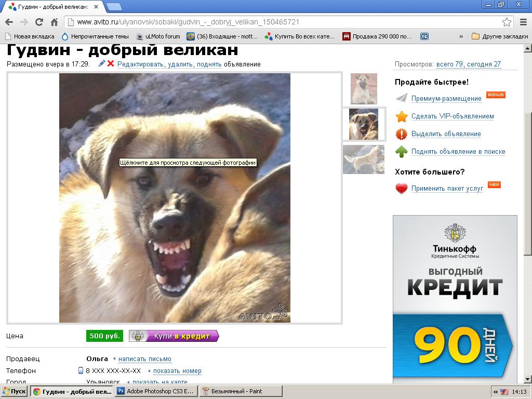Reload the page with the refresh icon
Screen dimensions: 532x399
coord(39,22)
